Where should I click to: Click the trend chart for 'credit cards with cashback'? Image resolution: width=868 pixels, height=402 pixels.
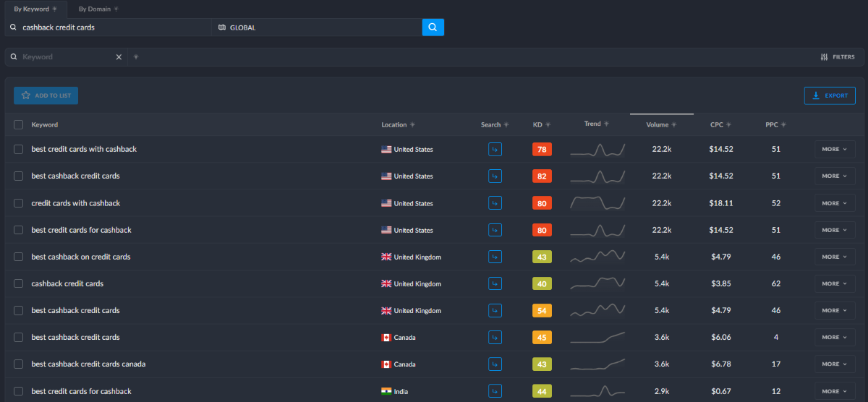(x=597, y=203)
